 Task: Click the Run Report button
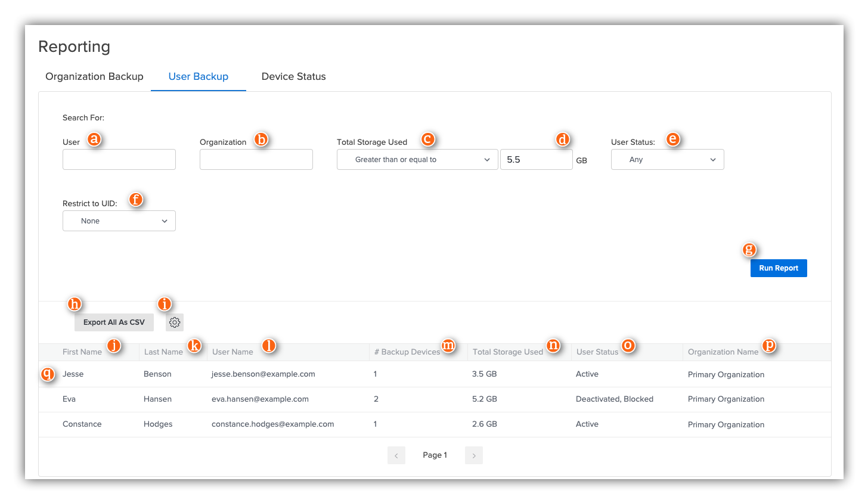[778, 268]
